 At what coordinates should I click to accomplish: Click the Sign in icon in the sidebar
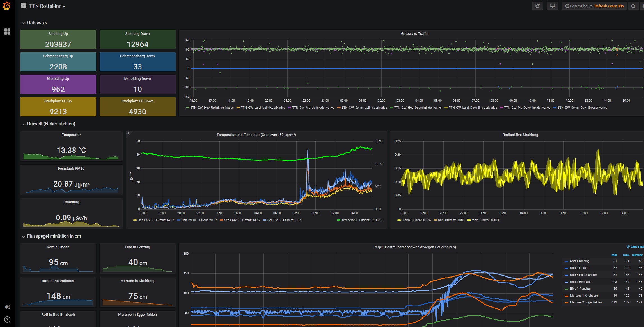[x=7, y=307]
